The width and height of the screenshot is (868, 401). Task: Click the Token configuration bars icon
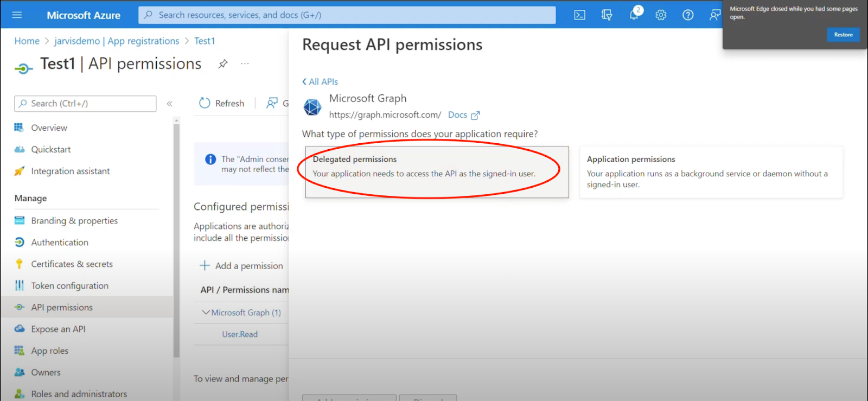[x=19, y=285]
